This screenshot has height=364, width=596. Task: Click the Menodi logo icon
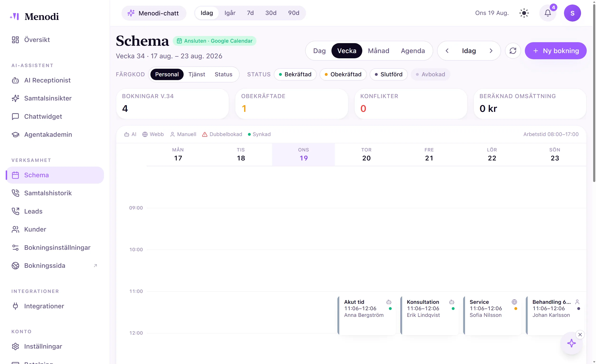pyautogui.click(x=14, y=16)
